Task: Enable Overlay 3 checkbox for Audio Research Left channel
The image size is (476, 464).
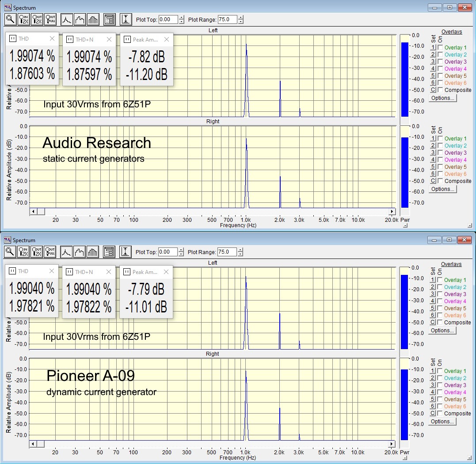Action: tap(440, 61)
